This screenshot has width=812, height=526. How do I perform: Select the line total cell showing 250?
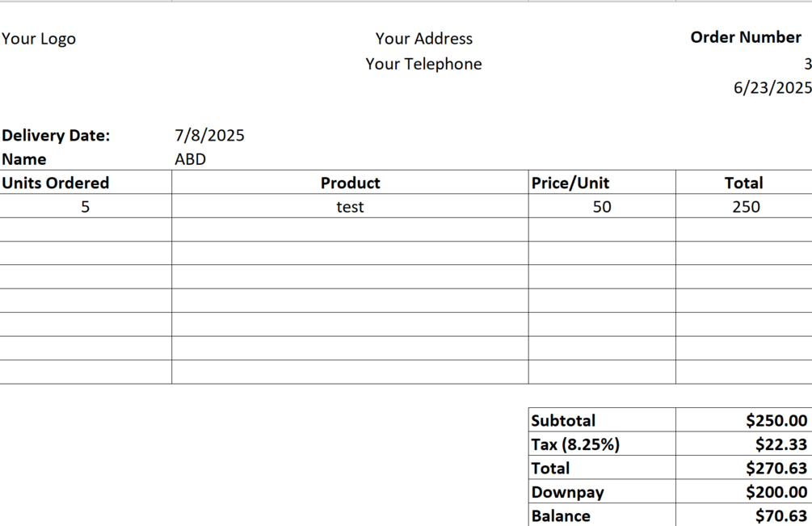745,207
